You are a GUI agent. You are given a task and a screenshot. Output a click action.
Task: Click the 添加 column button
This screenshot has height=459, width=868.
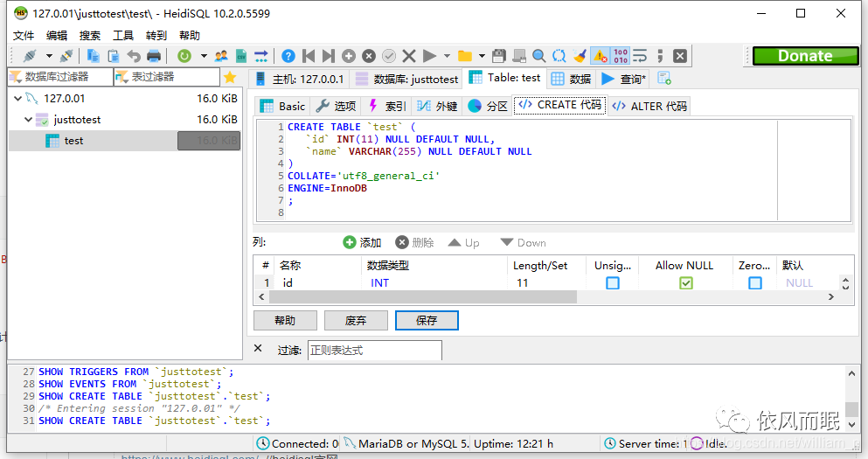[x=363, y=242]
